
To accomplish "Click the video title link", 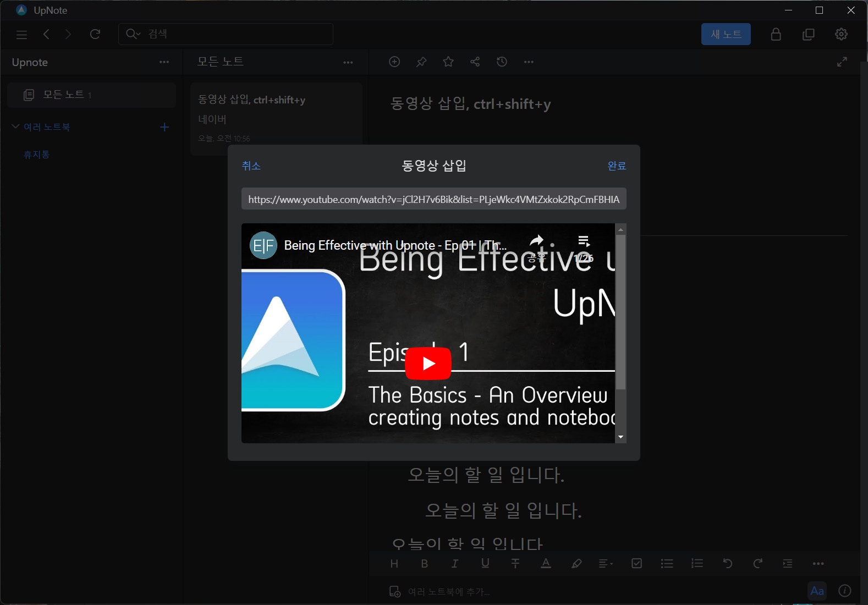I will [x=395, y=245].
